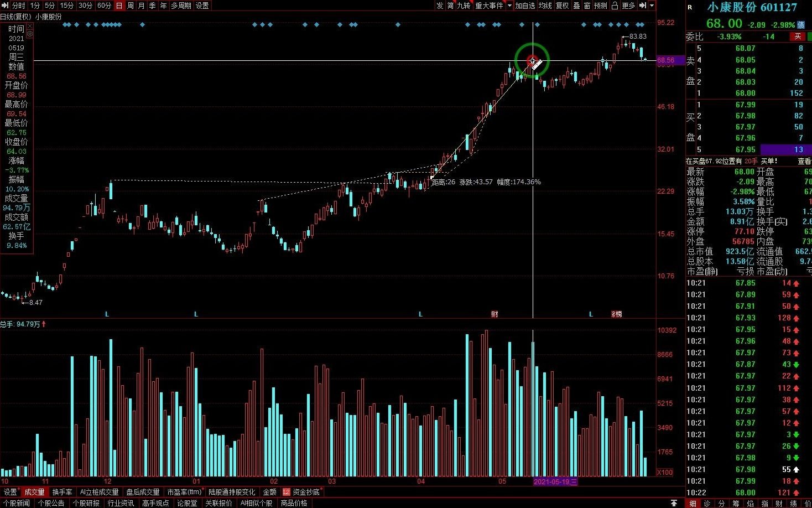This screenshot has height=508, width=812.
Task: Toggle the 九转 indicator
Action: [x=464, y=6]
